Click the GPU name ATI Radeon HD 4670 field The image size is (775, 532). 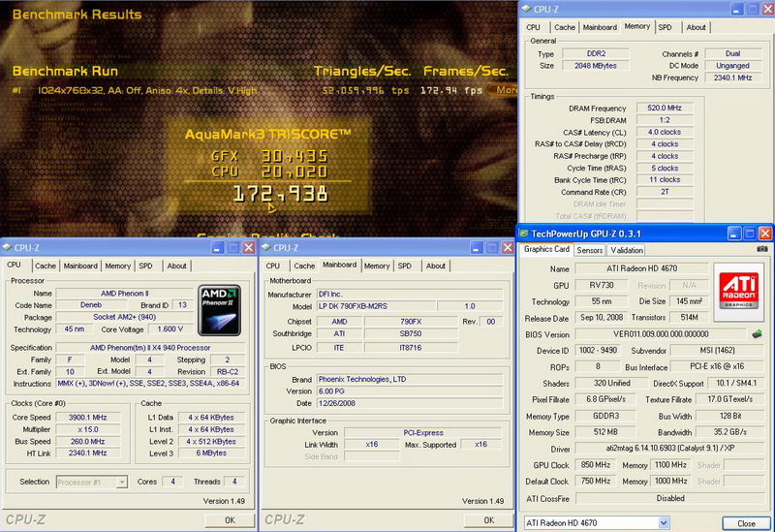pos(641,268)
